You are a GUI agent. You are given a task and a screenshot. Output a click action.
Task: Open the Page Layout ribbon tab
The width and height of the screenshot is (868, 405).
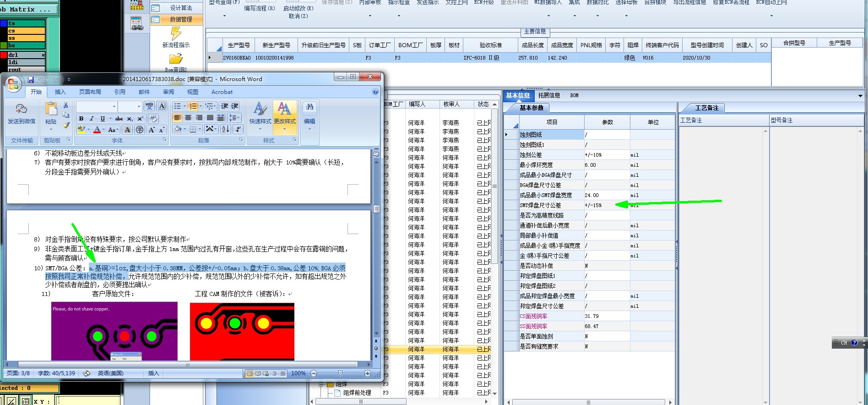[90, 92]
